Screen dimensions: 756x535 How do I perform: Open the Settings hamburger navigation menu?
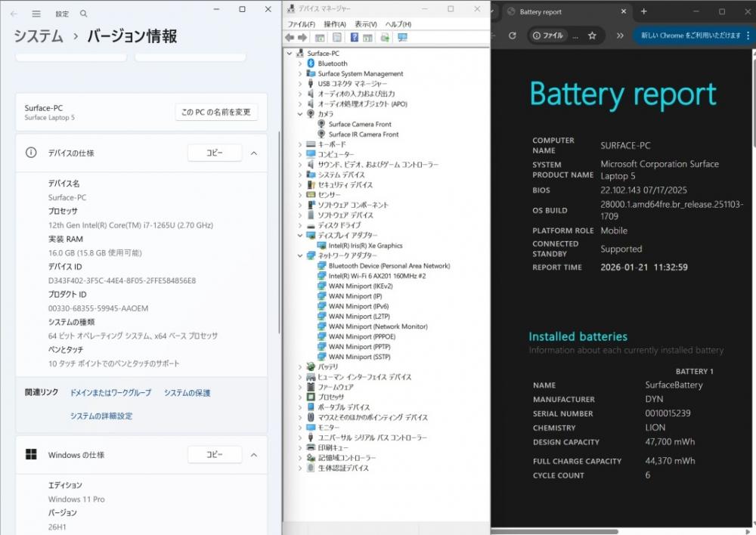click(36, 14)
